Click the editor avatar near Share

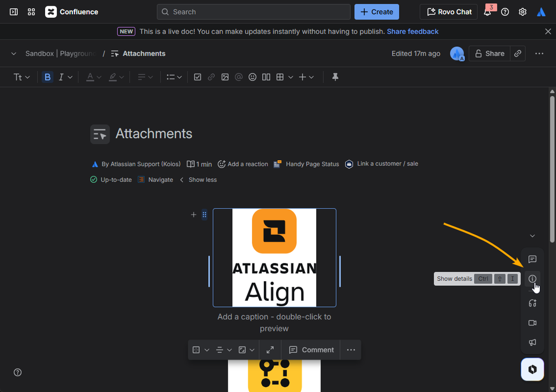point(457,53)
